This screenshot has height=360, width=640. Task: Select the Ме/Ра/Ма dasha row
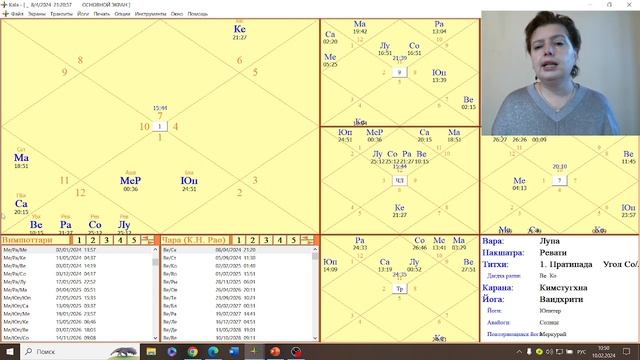(77, 290)
